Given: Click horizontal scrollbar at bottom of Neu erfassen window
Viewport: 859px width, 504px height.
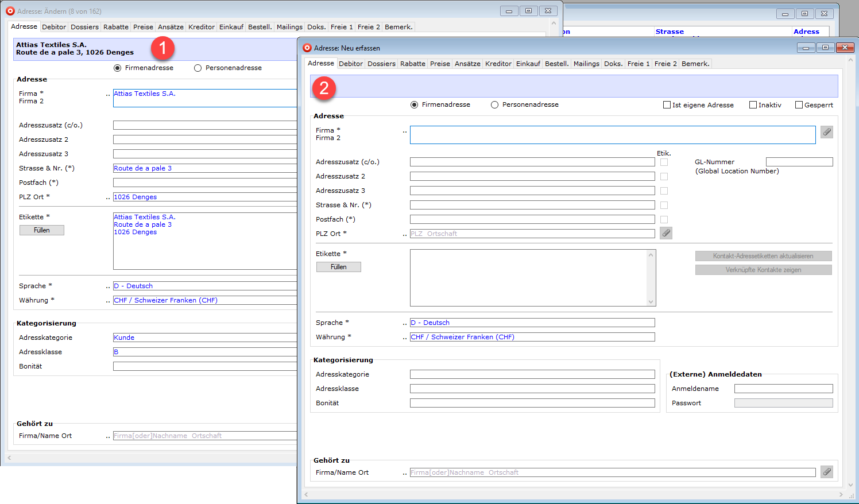Looking at the screenshot, I should pos(574,494).
